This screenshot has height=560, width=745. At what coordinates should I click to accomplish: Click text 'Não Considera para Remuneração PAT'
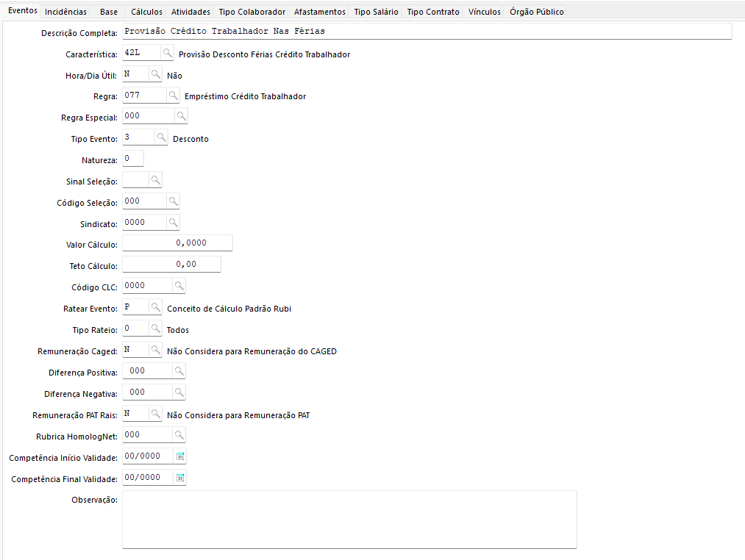click(238, 416)
